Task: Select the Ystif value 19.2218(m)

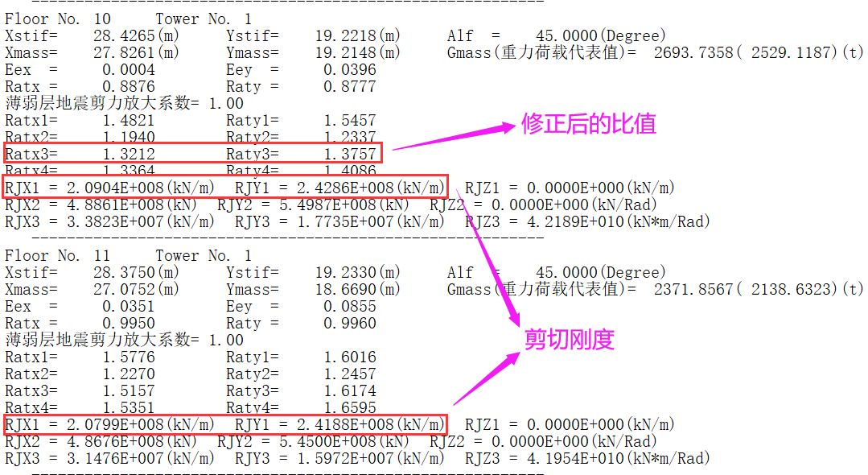Action: coord(358,36)
